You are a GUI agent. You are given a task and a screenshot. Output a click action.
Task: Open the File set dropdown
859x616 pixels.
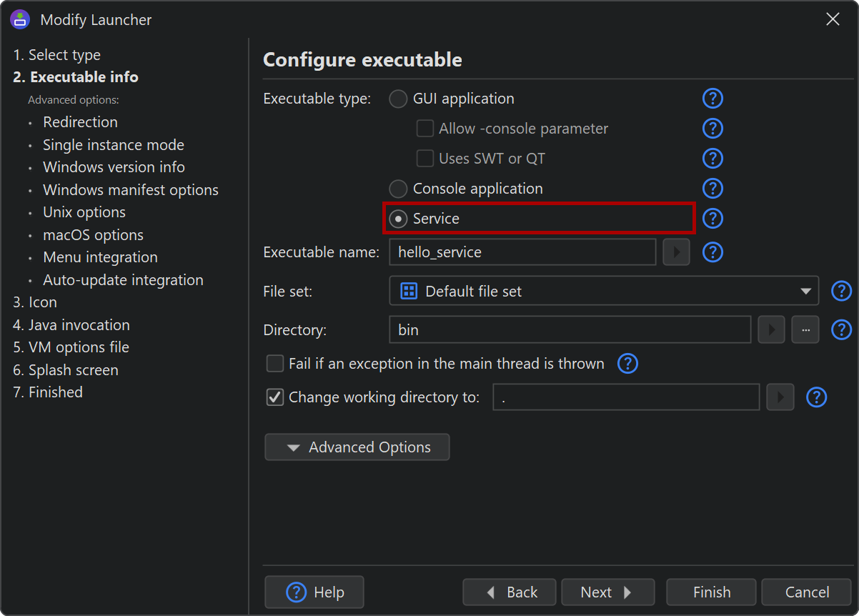pos(604,291)
